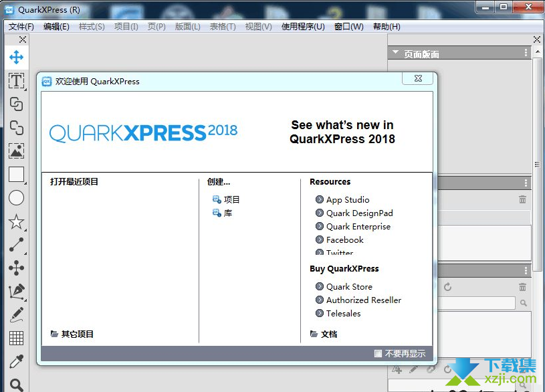Select the Picture Content tool
Image resolution: width=545 pixels, height=392 pixels.
[16, 151]
